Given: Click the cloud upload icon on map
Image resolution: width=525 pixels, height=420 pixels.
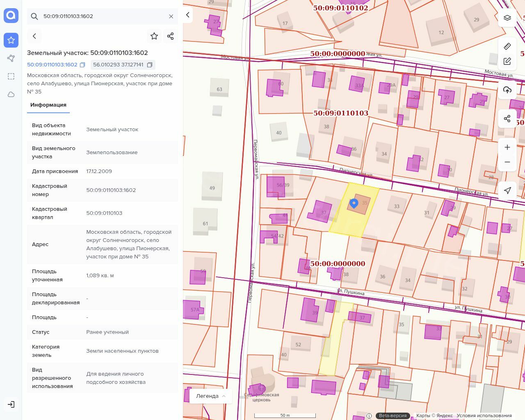Looking at the screenshot, I should pyautogui.click(x=507, y=90).
